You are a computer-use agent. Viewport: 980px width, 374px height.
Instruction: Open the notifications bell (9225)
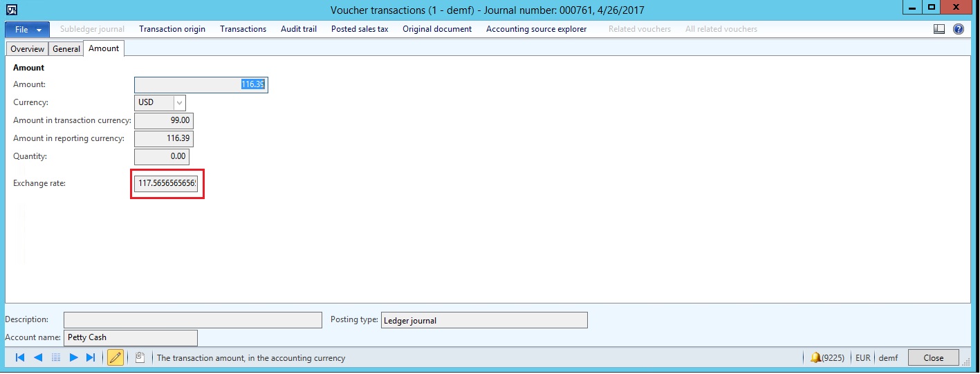pyautogui.click(x=829, y=358)
